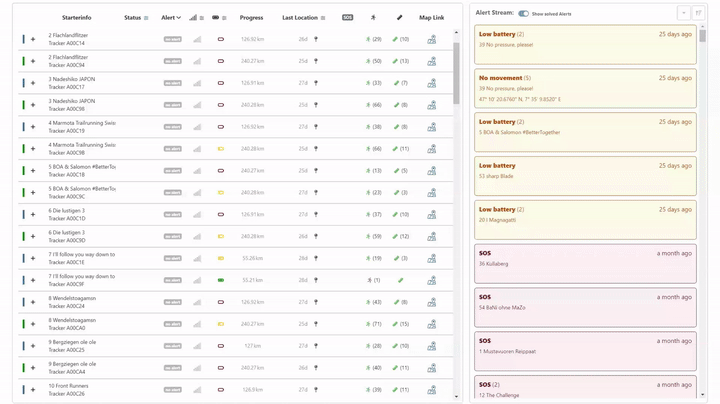Click the runner icon for tracker A00C17
This screenshot has height=404, width=720.
click(x=369, y=83)
